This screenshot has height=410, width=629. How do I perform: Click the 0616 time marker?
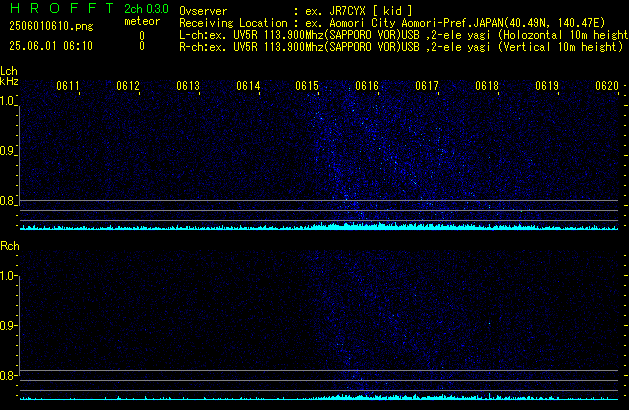pyautogui.click(x=367, y=86)
